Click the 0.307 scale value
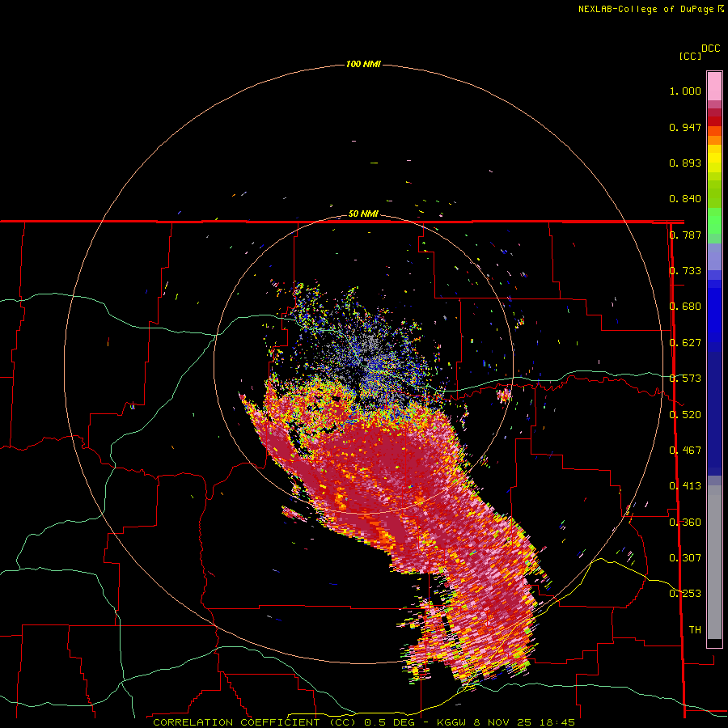 point(685,558)
